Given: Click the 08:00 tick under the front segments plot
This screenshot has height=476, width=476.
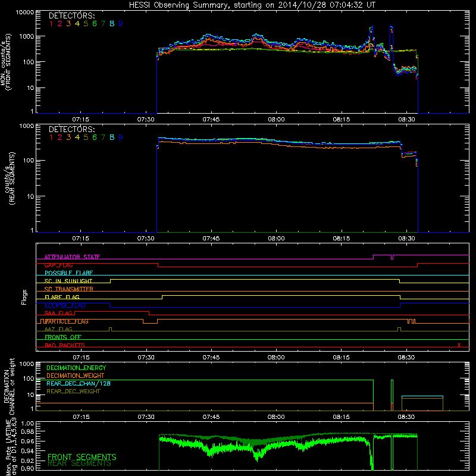Looking at the screenshot, I should [276, 120].
